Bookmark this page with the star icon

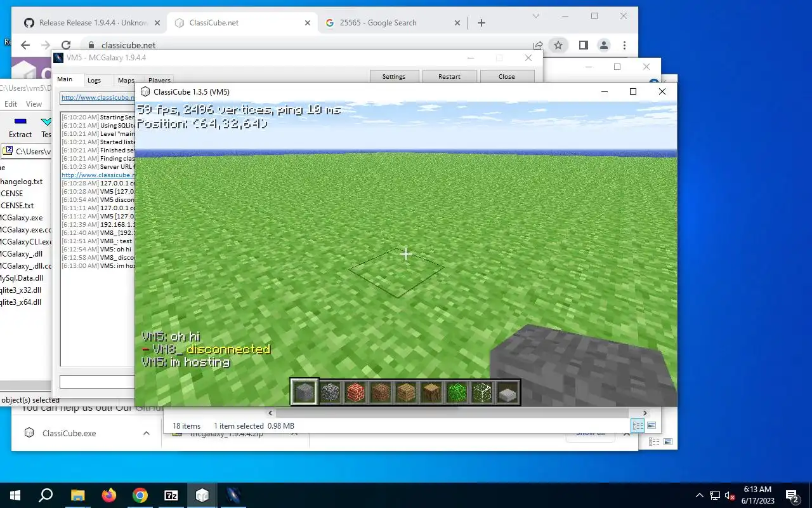pyautogui.click(x=558, y=45)
